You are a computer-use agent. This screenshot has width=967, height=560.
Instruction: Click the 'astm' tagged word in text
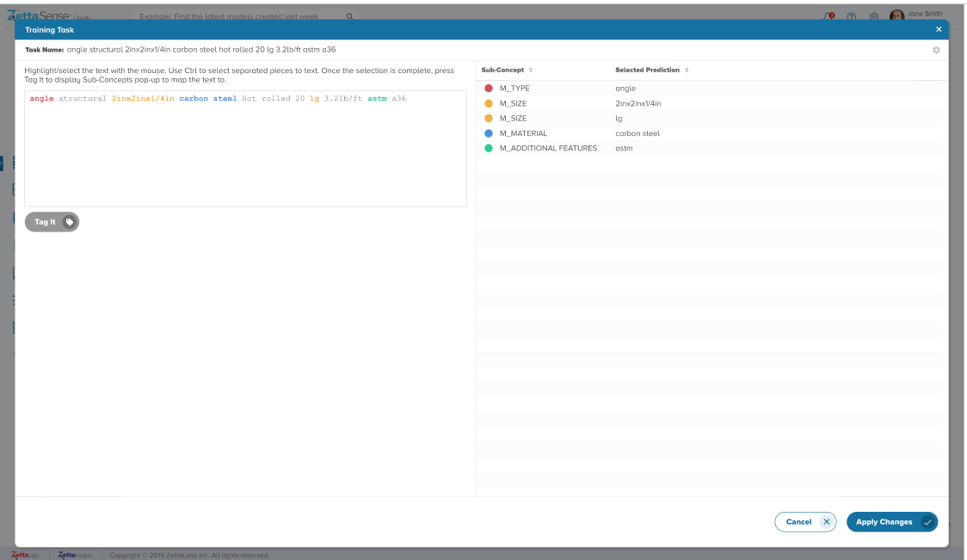377,99
